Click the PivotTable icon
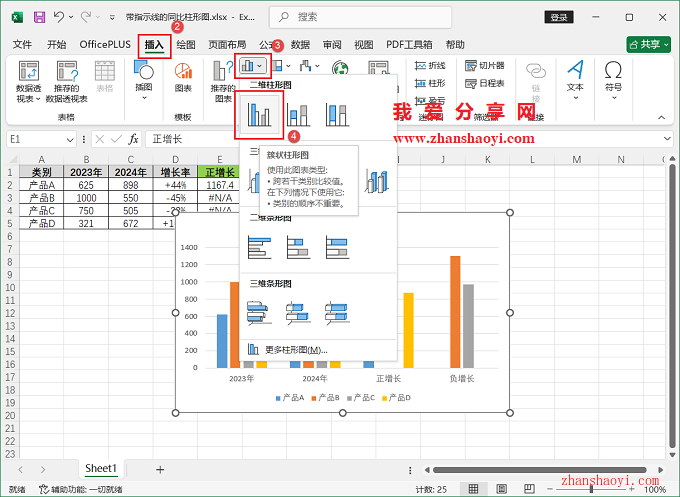 point(28,80)
